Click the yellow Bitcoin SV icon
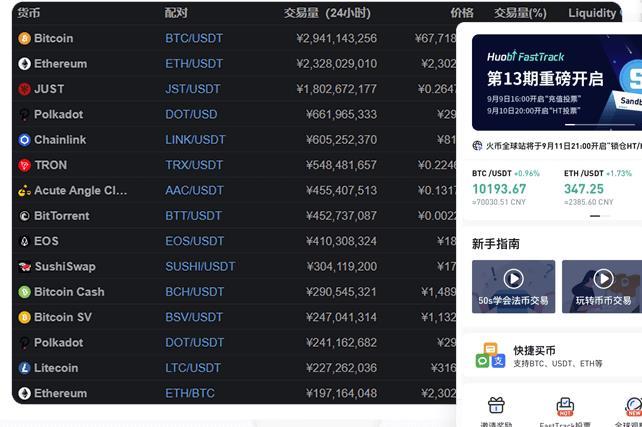The height and width of the screenshot is (427, 642). click(25, 317)
